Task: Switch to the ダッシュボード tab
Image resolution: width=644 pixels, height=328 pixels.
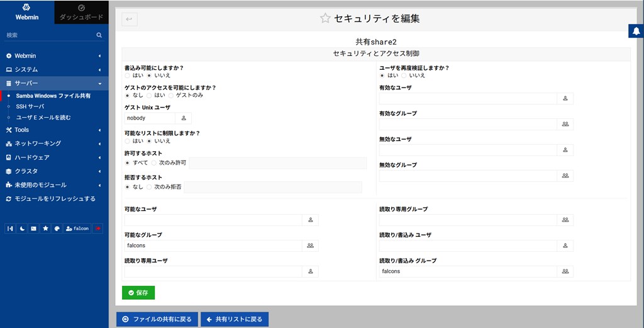Action: pyautogui.click(x=81, y=12)
